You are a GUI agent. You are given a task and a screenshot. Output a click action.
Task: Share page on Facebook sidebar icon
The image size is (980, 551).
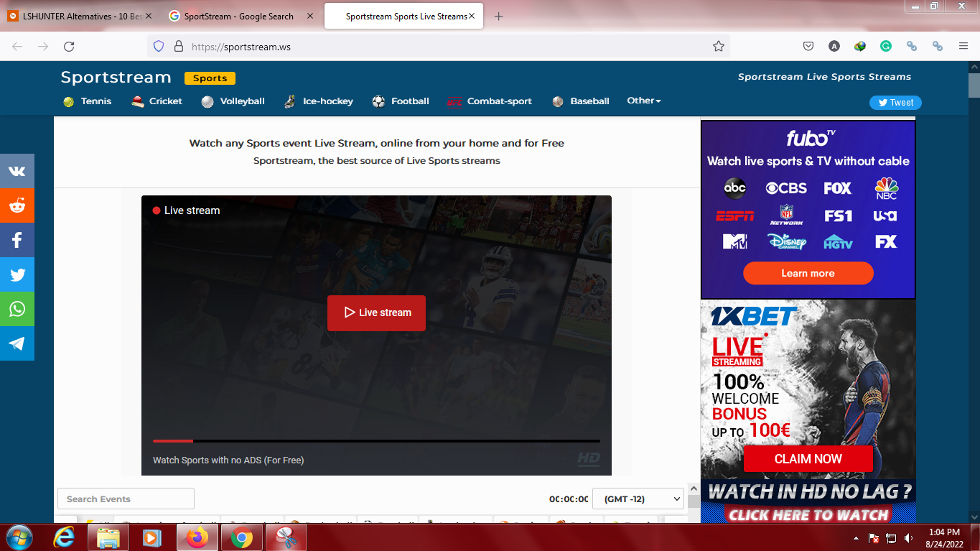17,240
